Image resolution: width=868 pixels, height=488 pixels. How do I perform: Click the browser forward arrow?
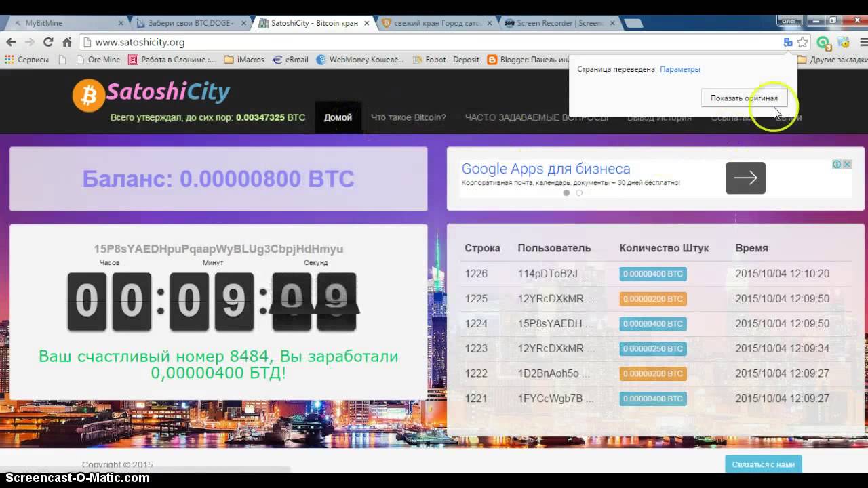29,42
